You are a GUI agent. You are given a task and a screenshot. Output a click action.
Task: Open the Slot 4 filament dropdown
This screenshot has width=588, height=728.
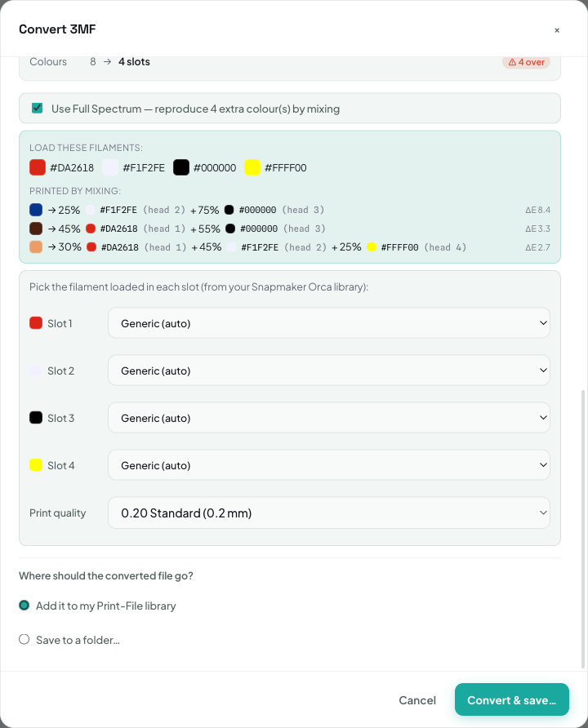click(329, 464)
